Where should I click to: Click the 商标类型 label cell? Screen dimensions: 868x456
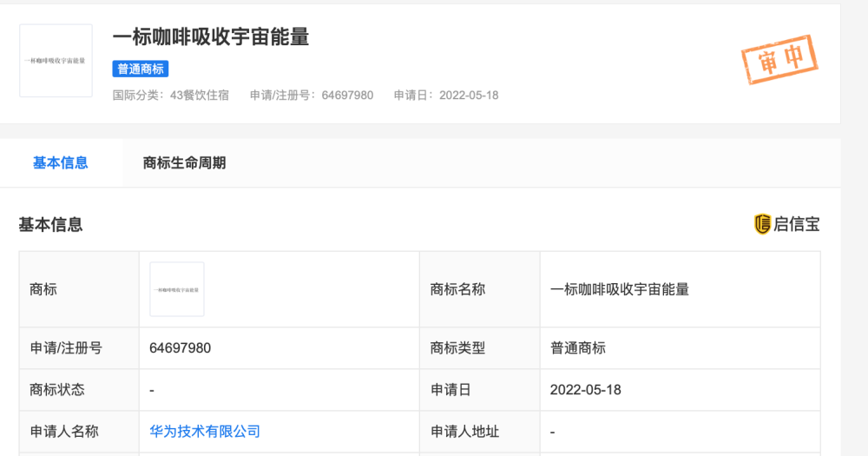click(480, 348)
